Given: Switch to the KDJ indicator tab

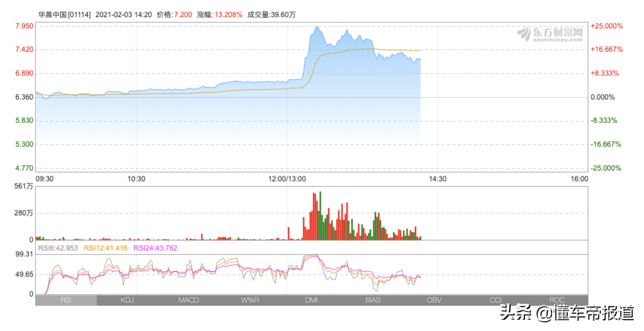Looking at the screenshot, I should click(x=127, y=300).
